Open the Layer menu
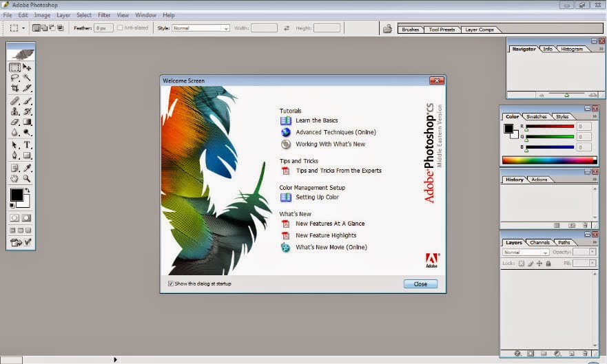Screen dimensions: 607x364 point(63,15)
